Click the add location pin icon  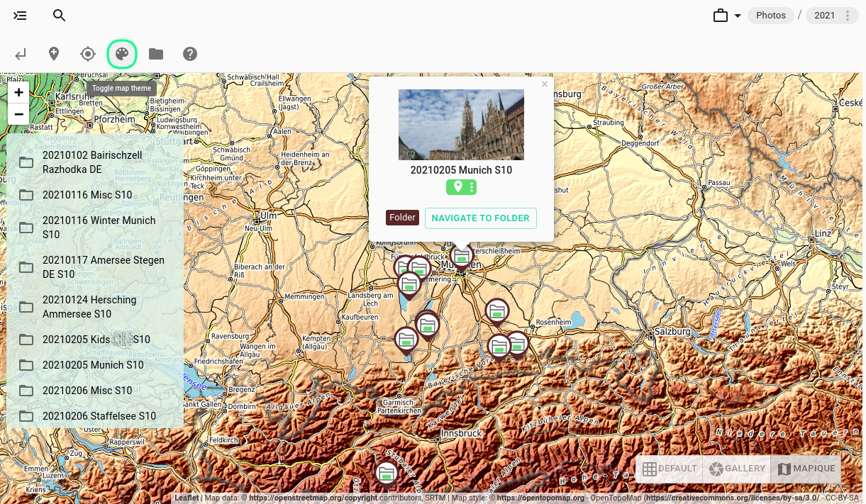click(x=53, y=54)
